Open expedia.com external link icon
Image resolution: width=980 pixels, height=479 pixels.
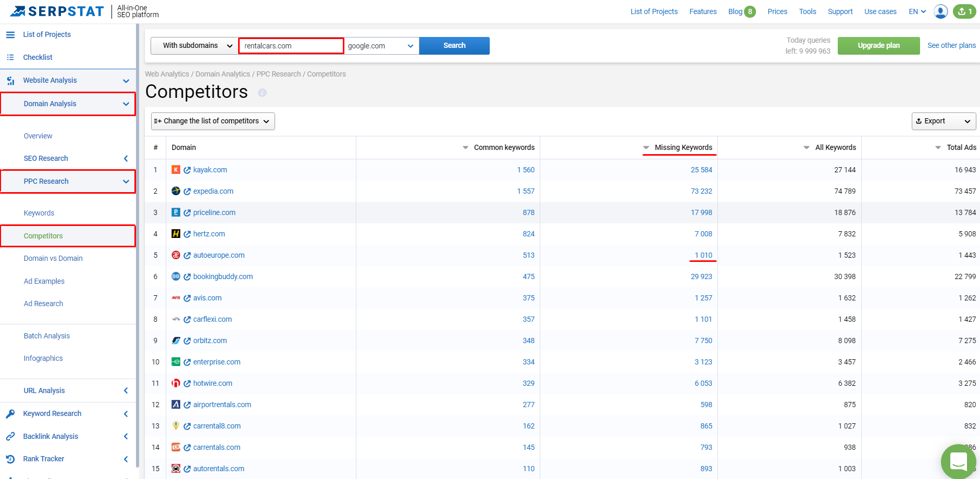187,192
